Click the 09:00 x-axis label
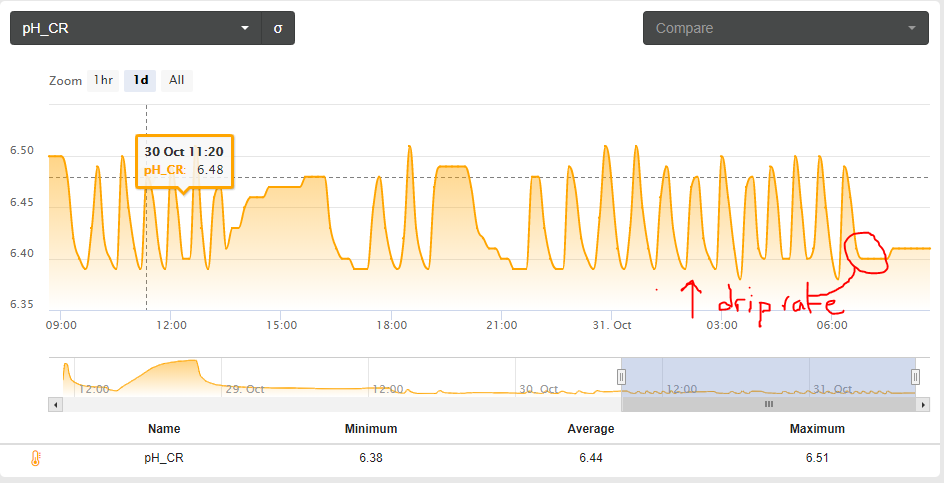944x483 pixels. [x=61, y=325]
